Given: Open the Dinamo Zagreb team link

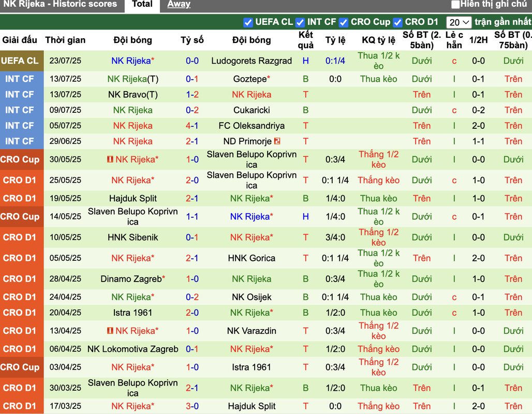Looking at the screenshot, I should 132,279.
